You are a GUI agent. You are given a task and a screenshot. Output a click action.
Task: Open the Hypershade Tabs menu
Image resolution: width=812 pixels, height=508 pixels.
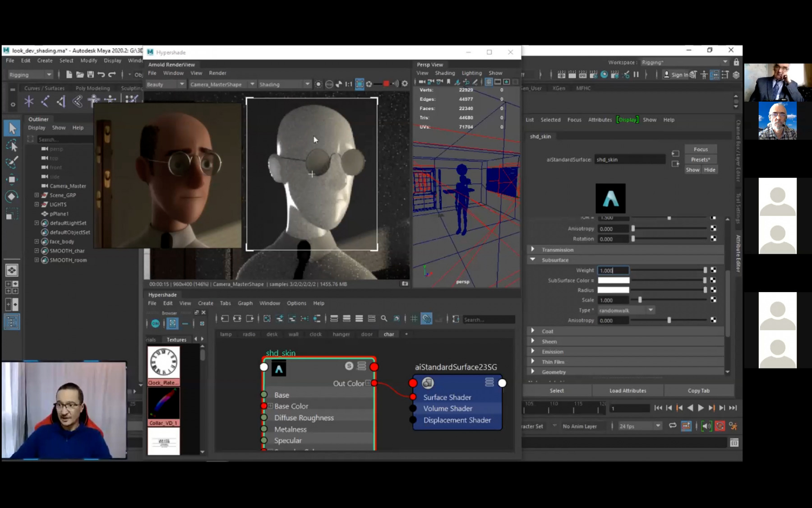[225, 303]
